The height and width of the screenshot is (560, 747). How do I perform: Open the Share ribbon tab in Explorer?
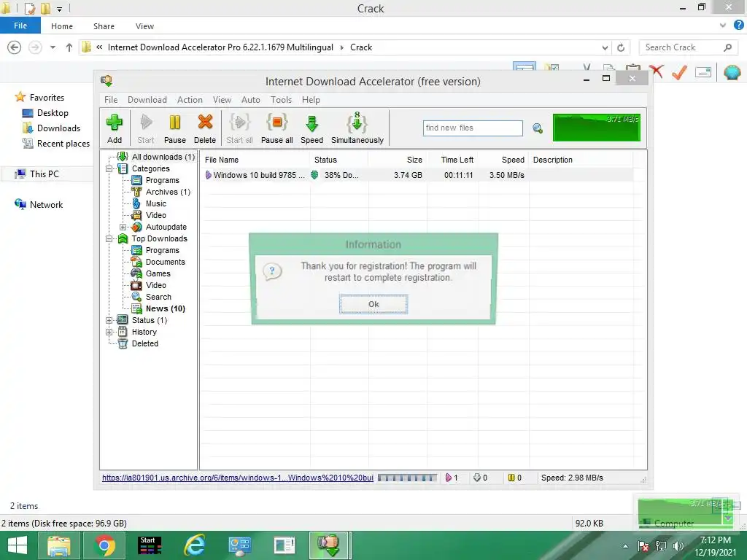(x=104, y=26)
